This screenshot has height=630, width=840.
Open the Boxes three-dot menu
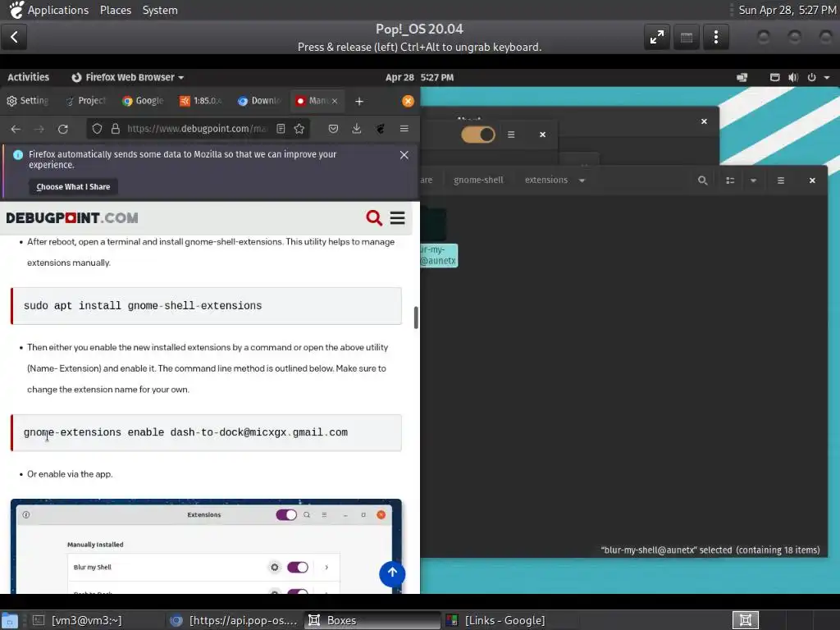[715, 37]
